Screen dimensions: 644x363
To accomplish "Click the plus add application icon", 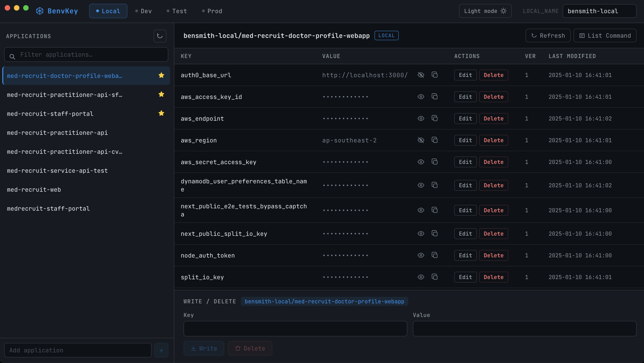I will pyautogui.click(x=161, y=350).
